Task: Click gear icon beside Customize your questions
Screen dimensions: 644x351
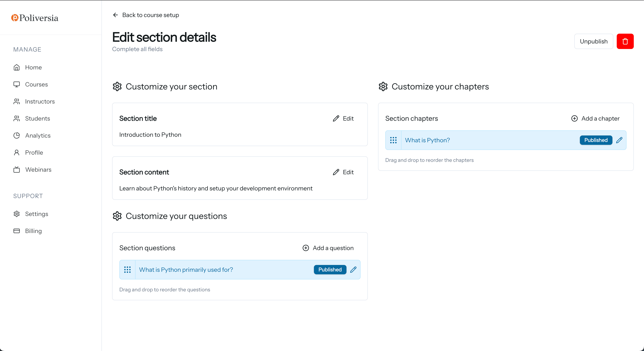Action: click(x=117, y=216)
